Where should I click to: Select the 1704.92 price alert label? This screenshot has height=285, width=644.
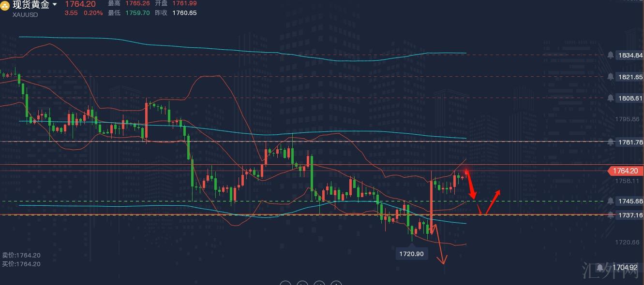pyautogui.click(x=624, y=267)
